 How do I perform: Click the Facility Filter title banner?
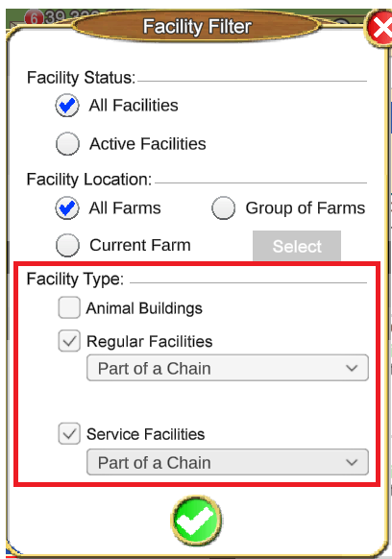click(197, 27)
